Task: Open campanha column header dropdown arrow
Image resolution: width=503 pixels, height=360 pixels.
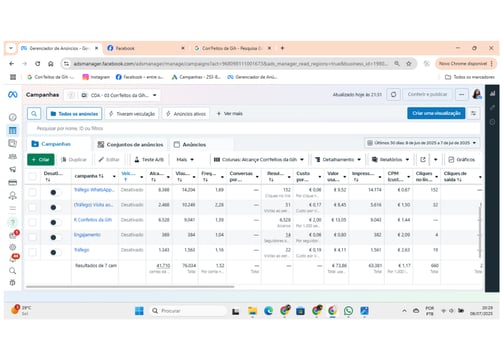Action: click(114, 176)
